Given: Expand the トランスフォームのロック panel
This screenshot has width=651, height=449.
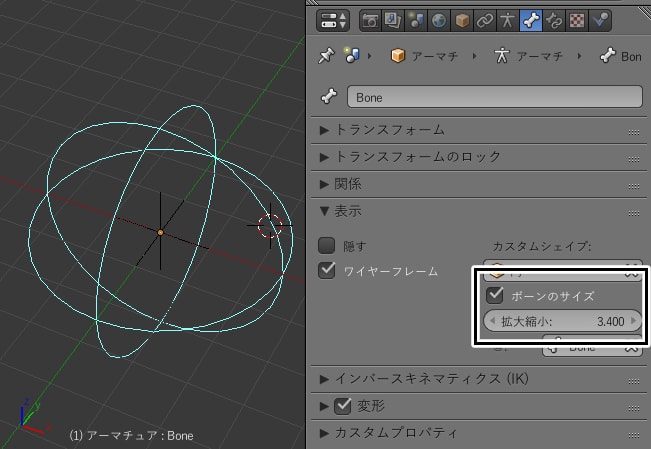Looking at the screenshot, I should 324,157.
